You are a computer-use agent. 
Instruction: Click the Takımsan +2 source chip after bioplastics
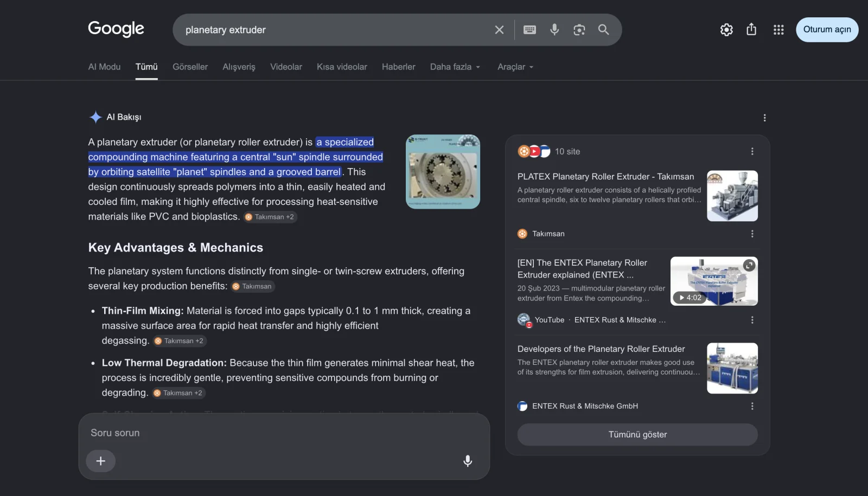coord(270,217)
